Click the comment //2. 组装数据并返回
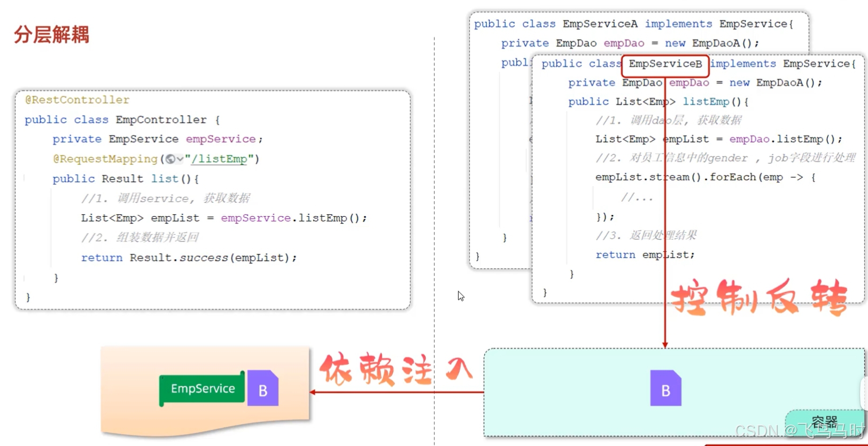This screenshot has height=446, width=868. (x=140, y=237)
